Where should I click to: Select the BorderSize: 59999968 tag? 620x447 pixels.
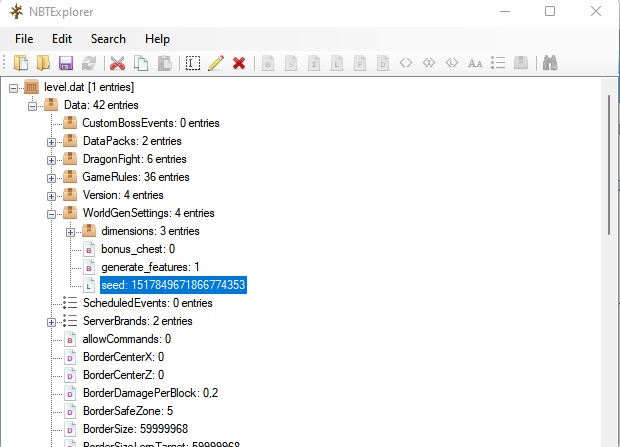click(x=135, y=429)
